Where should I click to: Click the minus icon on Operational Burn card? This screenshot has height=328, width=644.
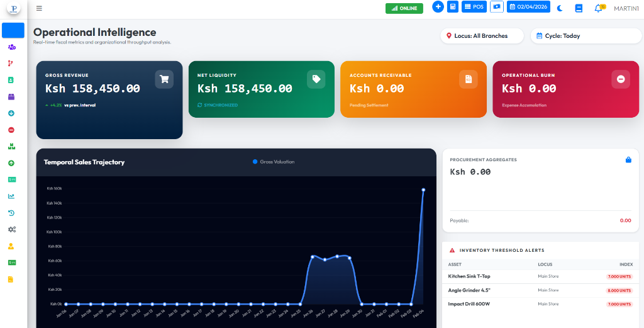[621, 79]
